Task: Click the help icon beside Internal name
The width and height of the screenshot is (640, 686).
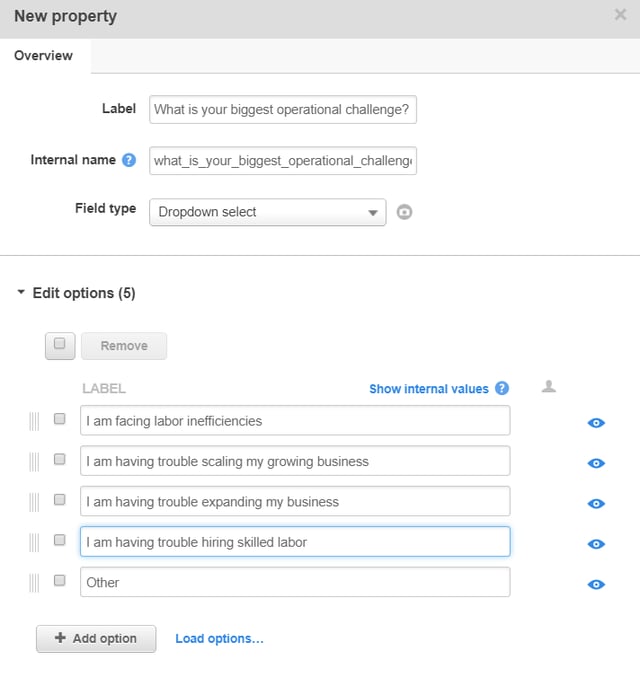Action: 129,160
